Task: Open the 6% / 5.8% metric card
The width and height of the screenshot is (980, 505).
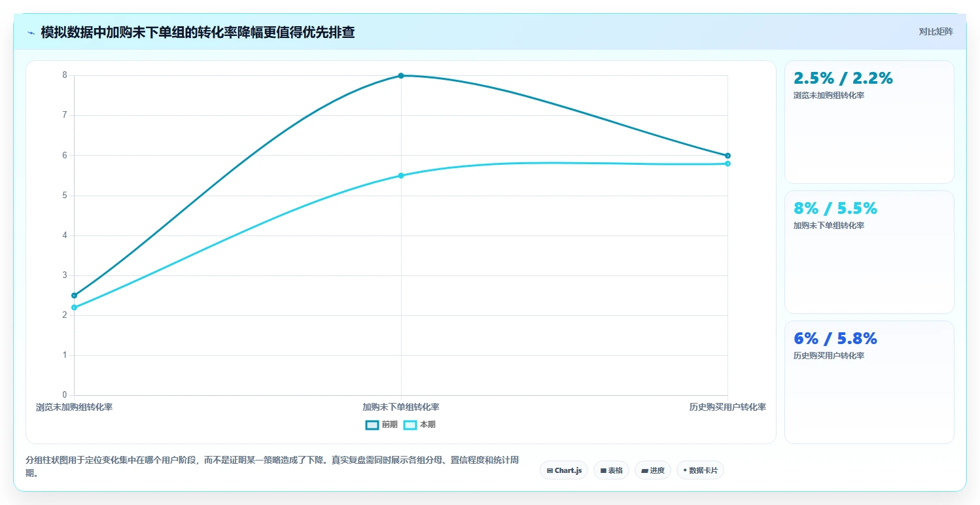Action: [x=869, y=382]
